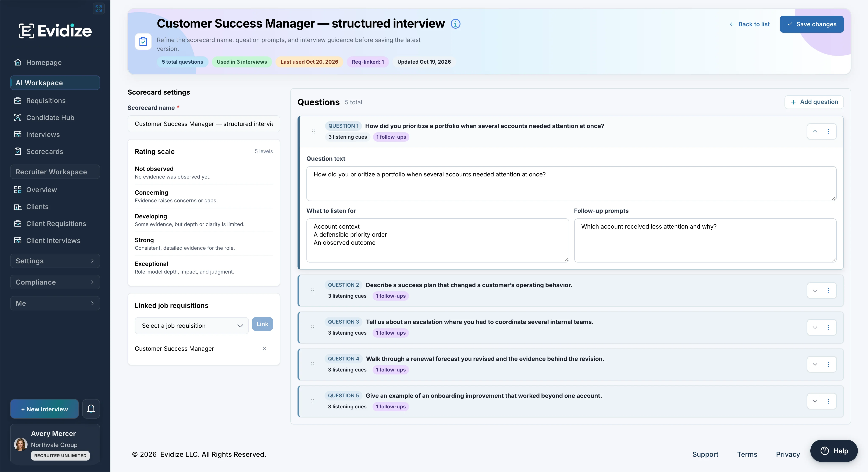Click the Evidize logo
This screenshot has width=868, height=472.
55,31
